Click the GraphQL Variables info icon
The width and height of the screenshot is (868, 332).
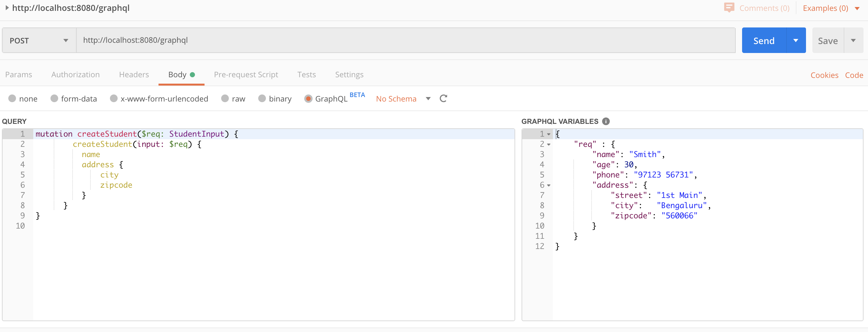[x=606, y=121]
